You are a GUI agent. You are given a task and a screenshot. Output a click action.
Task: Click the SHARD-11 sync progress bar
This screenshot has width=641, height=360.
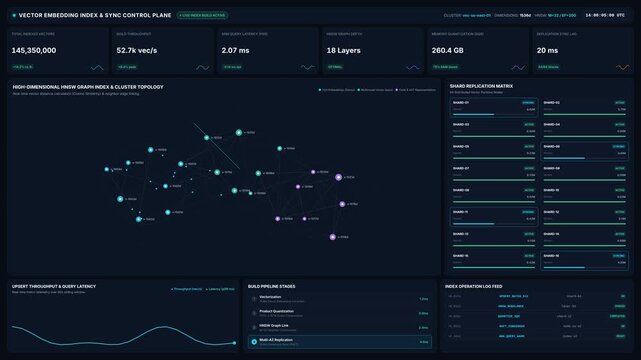point(494,224)
